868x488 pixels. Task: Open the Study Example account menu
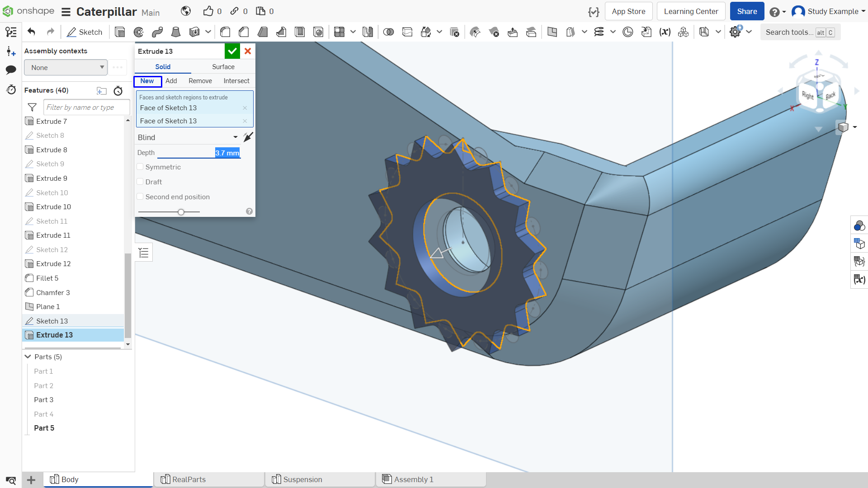click(x=829, y=11)
